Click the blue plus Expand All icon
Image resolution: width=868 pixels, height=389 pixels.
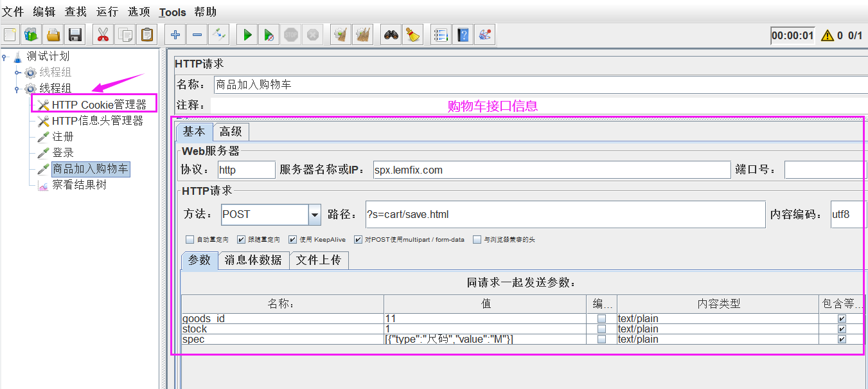pyautogui.click(x=175, y=35)
